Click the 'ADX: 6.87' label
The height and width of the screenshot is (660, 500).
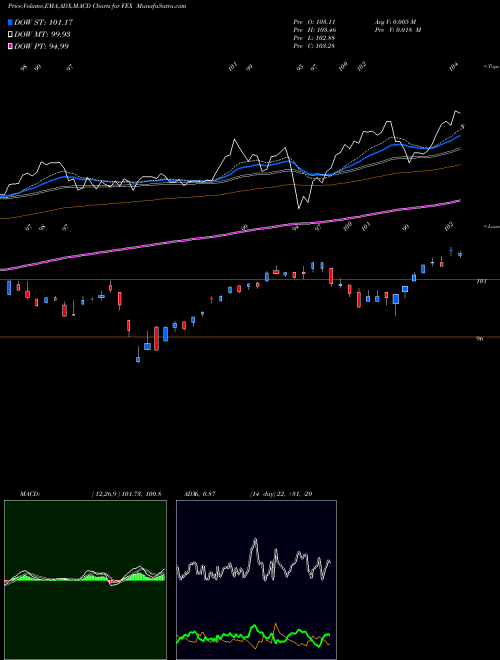point(200,494)
